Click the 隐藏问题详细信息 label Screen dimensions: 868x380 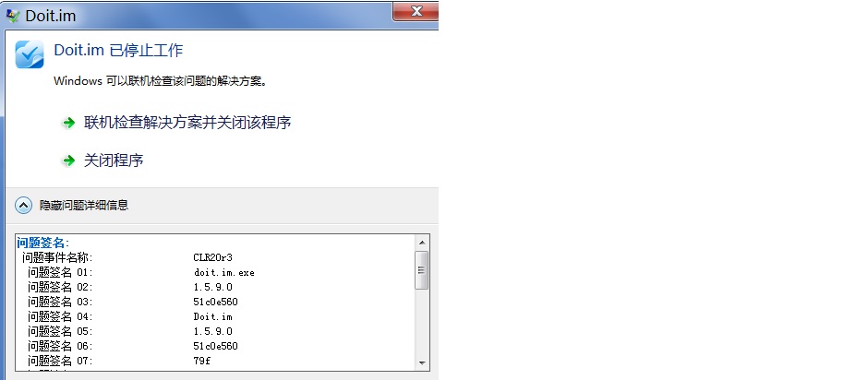[x=84, y=205]
